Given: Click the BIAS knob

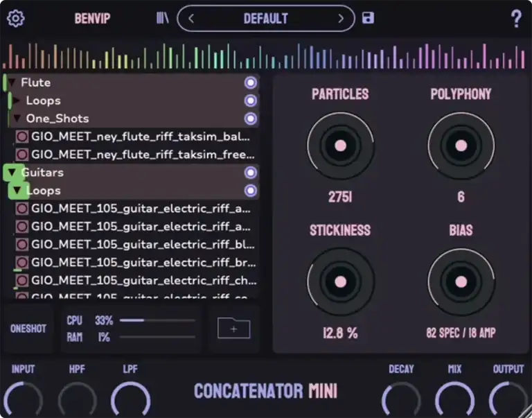Looking at the screenshot, I should pyautogui.click(x=461, y=282).
